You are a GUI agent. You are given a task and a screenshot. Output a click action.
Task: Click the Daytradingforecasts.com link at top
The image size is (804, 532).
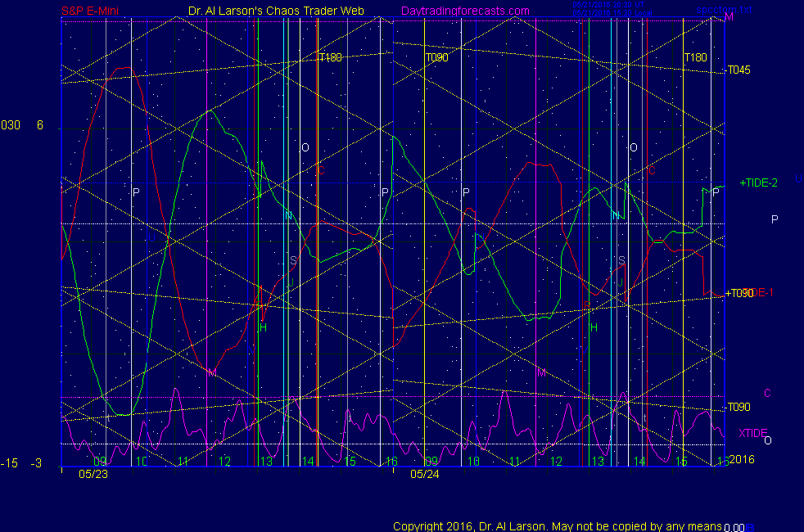[465, 11]
